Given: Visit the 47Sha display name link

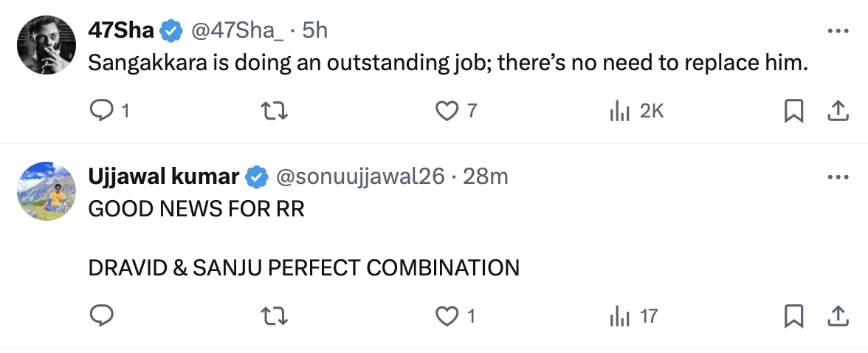Looking at the screenshot, I should pos(121,30).
